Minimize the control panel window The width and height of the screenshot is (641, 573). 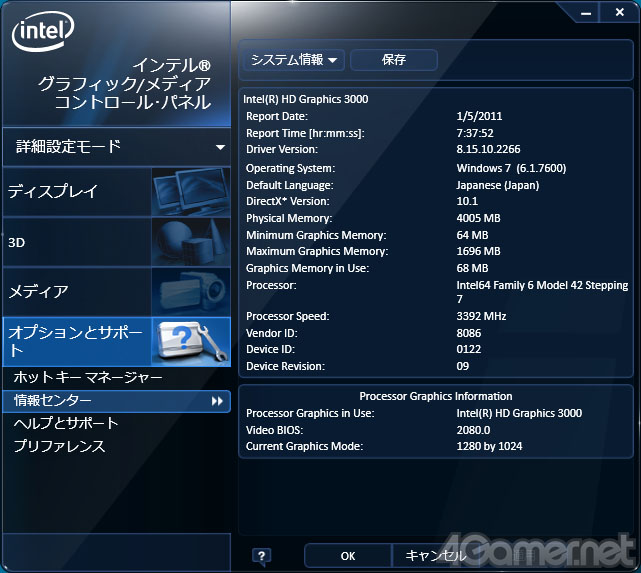(x=586, y=13)
